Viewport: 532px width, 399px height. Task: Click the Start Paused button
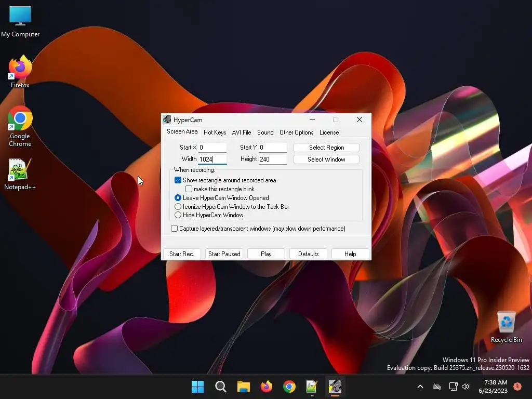pyautogui.click(x=224, y=254)
